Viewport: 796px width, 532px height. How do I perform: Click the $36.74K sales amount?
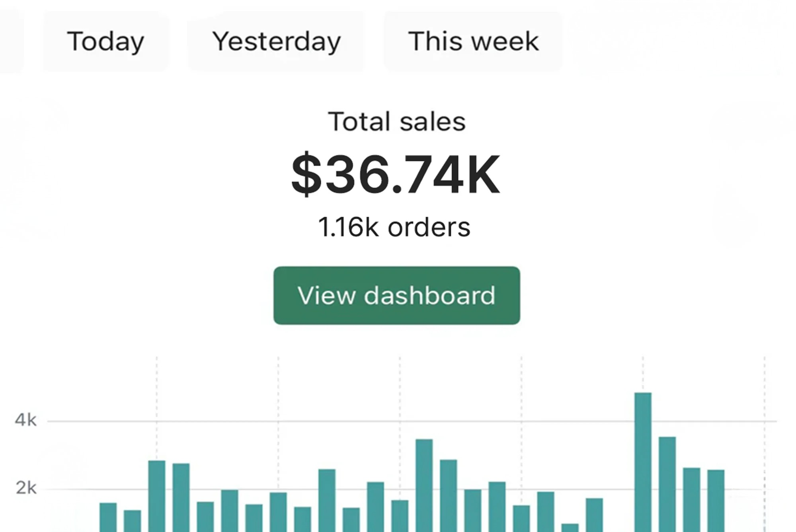tap(395, 174)
